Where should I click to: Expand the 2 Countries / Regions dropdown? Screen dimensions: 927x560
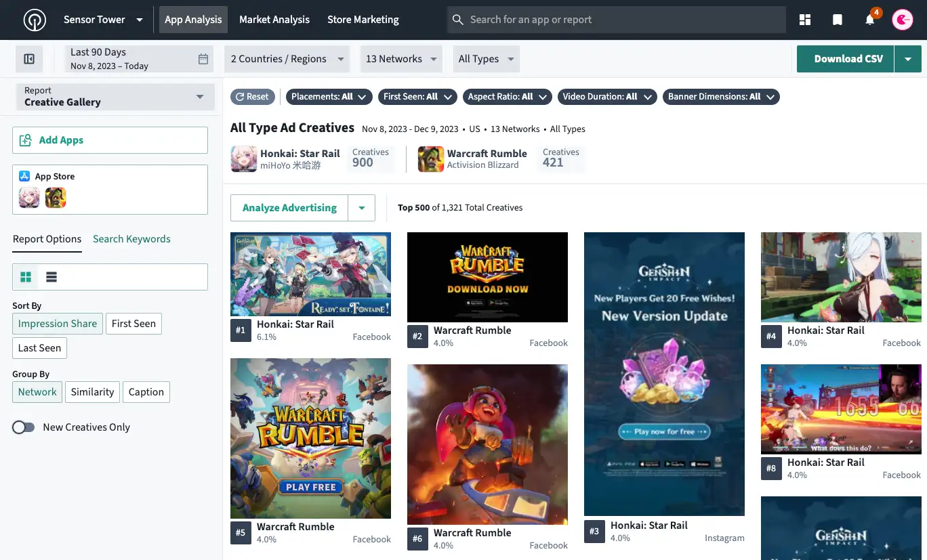pyautogui.click(x=287, y=59)
